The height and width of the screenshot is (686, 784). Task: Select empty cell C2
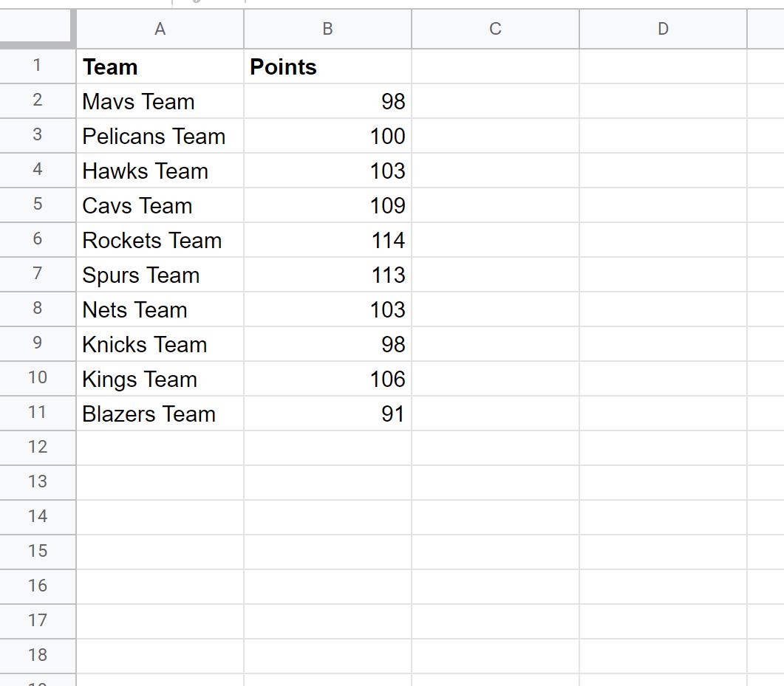click(x=496, y=101)
